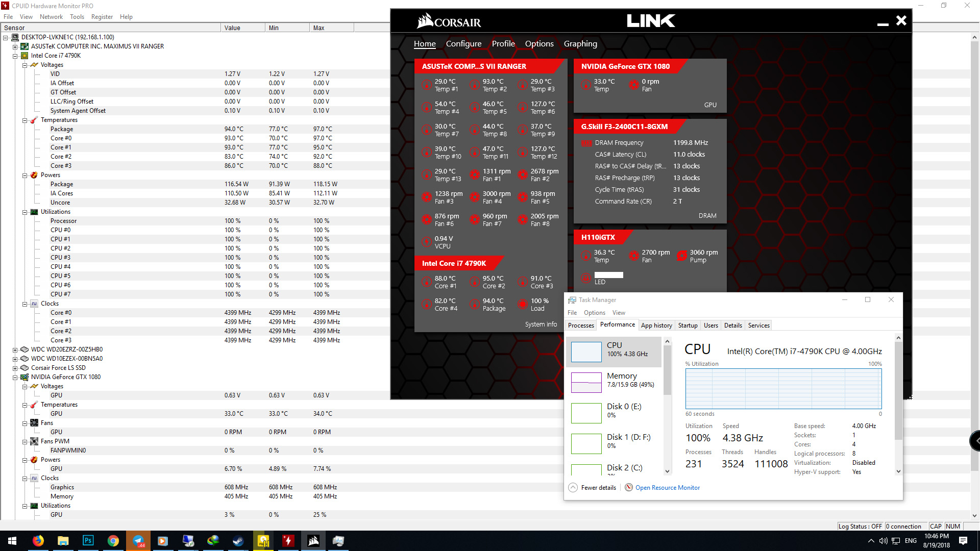Image resolution: width=980 pixels, height=551 pixels.
Task: Expand the Corsair Force LS SSD node
Action: pyautogui.click(x=15, y=368)
